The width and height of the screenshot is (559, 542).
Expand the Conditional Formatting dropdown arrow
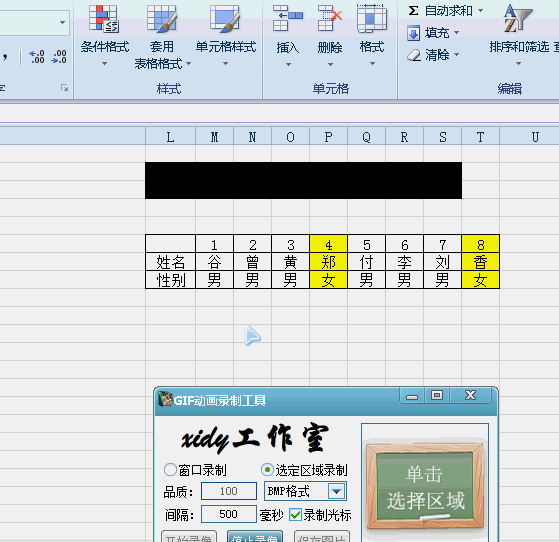pos(104,64)
